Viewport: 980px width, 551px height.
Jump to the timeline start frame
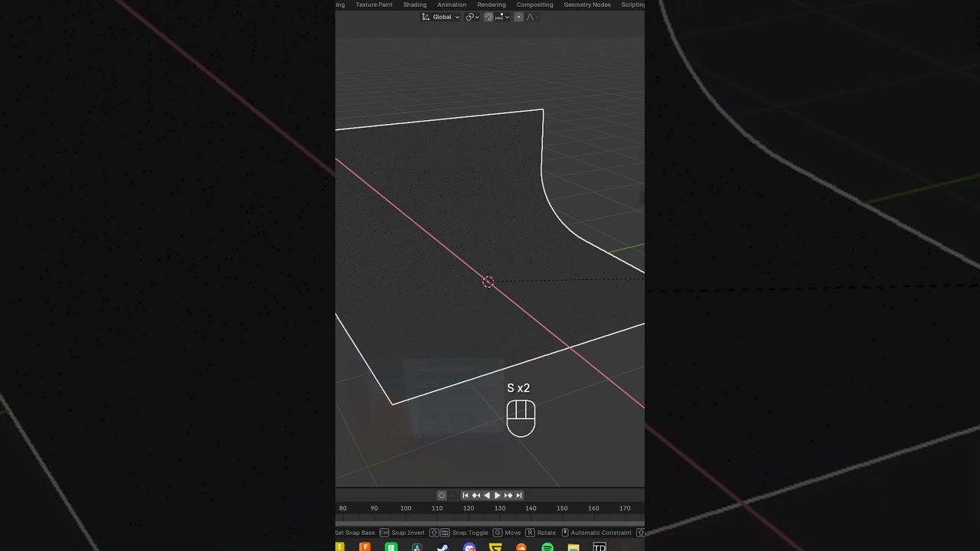click(465, 495)
